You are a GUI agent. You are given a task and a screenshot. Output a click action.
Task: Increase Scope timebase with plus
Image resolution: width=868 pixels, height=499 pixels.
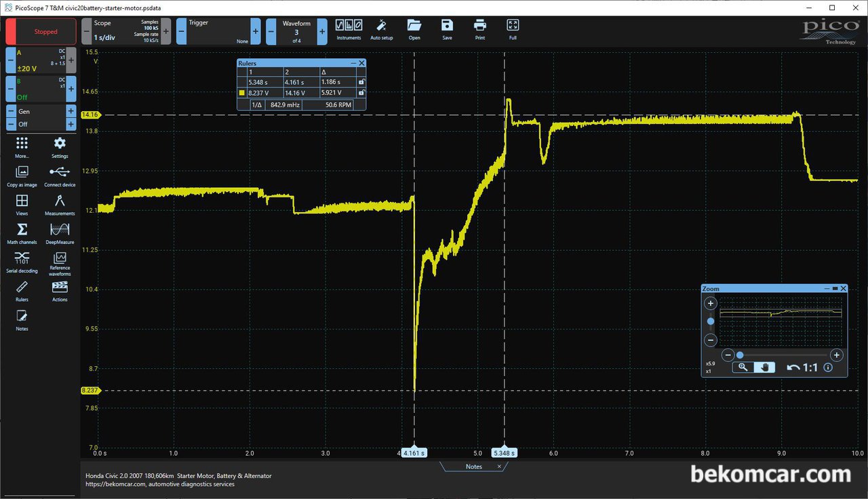(166, 31)
